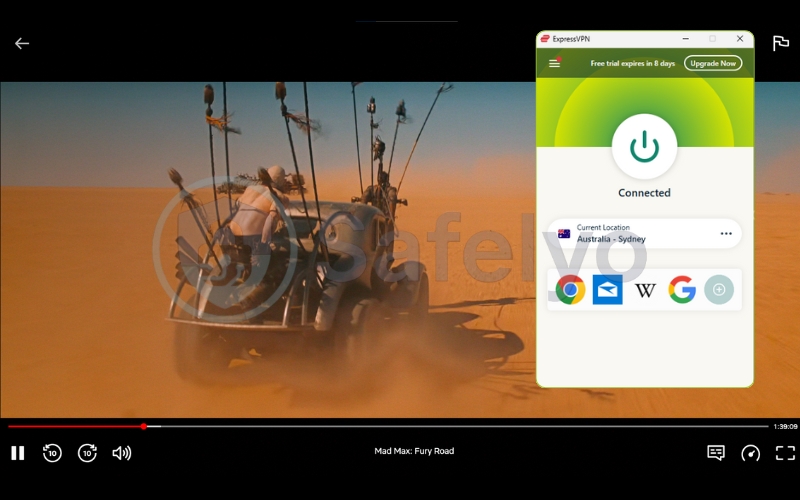
Task: Open playback speed settings
Action: [750, 453]
